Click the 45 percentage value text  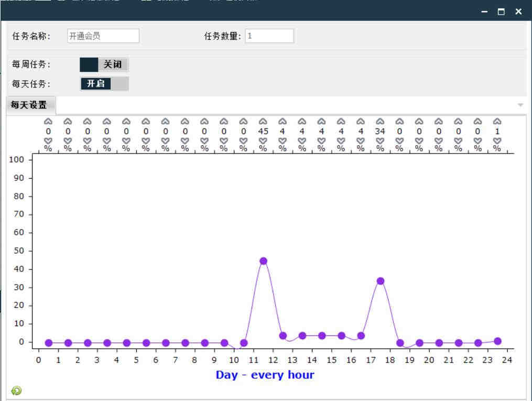click(263, 131)
